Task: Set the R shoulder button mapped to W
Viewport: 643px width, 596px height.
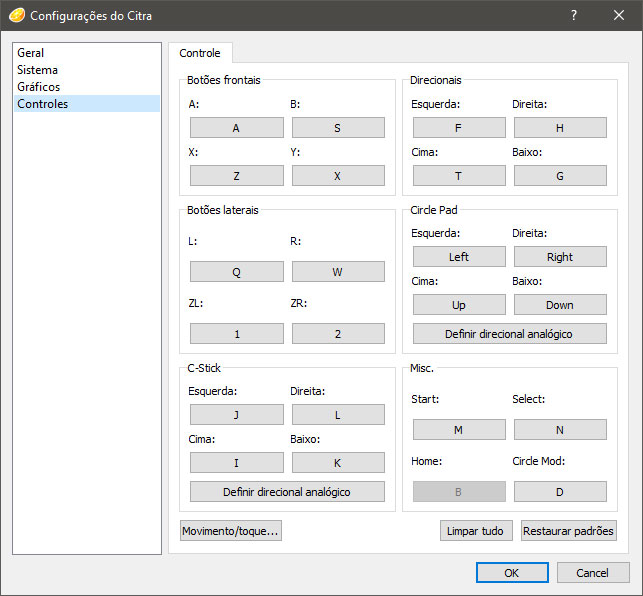Action: click(338, 272)
